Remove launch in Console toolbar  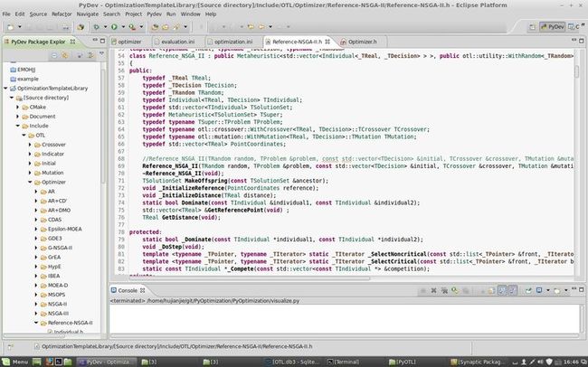(x=434, y=290)
